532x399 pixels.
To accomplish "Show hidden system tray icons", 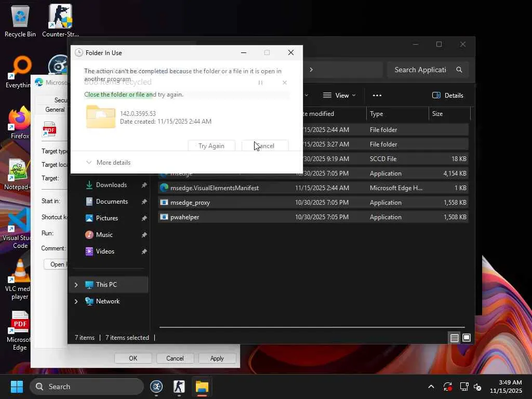I will coord(431,387).
